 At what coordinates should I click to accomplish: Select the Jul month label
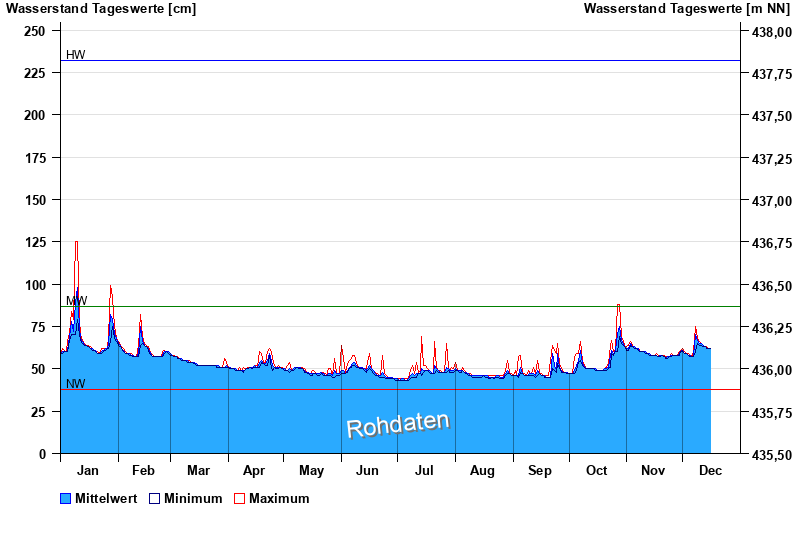pyautogui.click(x=425, y=470)
